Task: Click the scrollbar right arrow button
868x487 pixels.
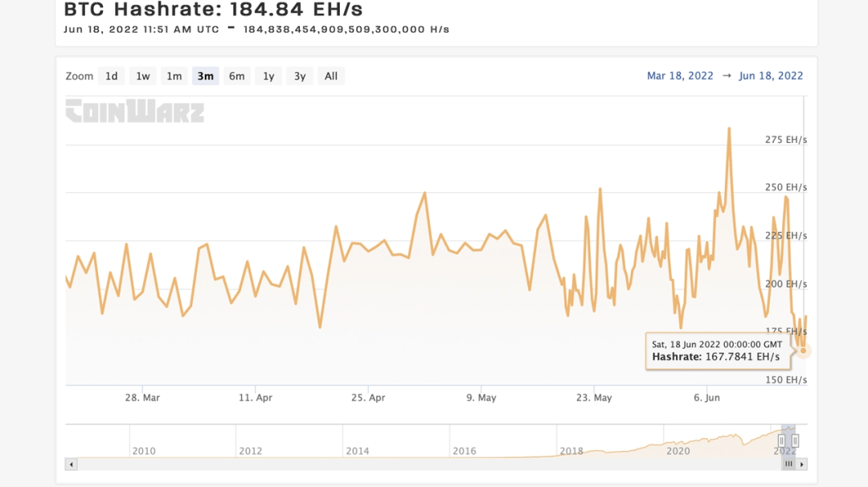Action: 802,464
